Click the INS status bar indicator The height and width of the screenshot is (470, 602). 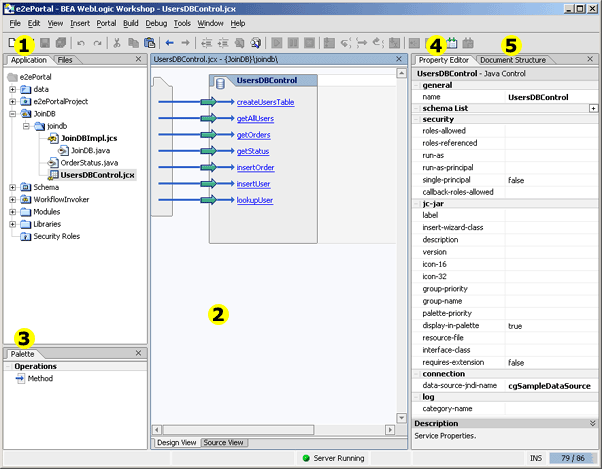click(x=536, y=458)
